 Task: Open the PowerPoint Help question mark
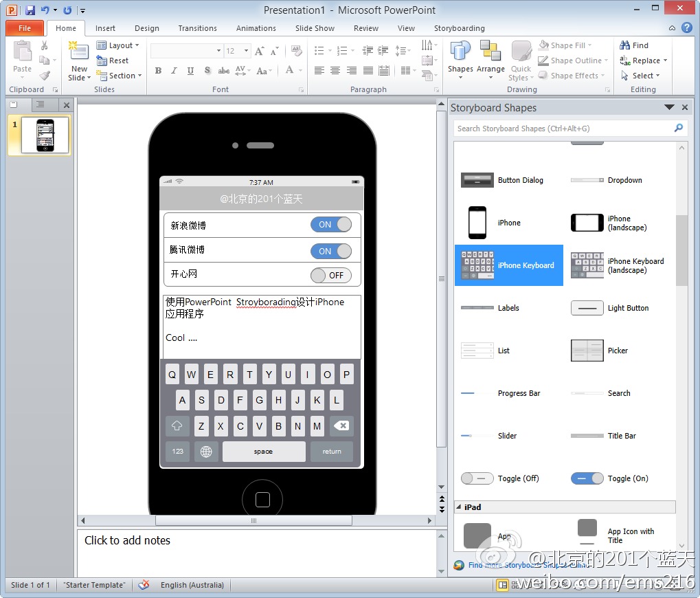tap(687, 27)
